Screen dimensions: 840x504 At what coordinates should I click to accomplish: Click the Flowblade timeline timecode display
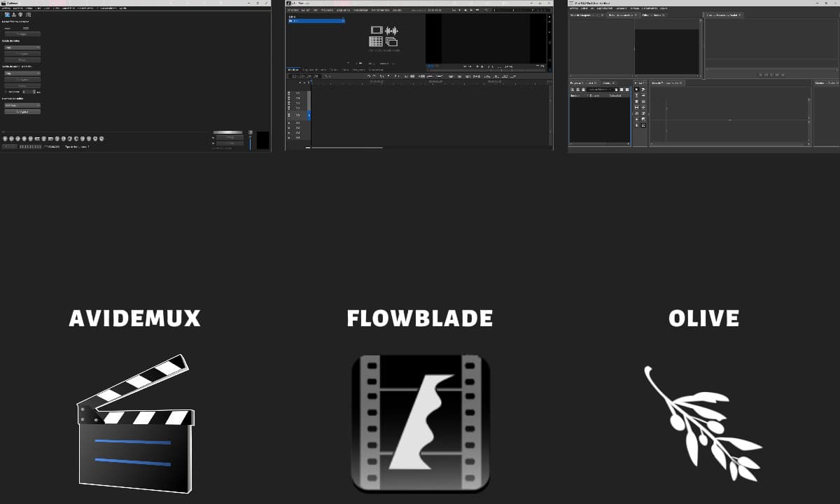305,76
